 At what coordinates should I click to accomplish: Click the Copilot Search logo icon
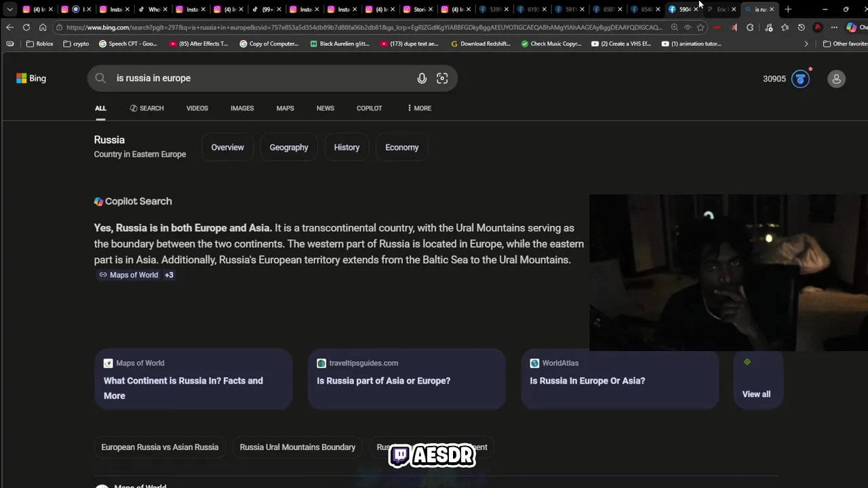pos(98,201)
